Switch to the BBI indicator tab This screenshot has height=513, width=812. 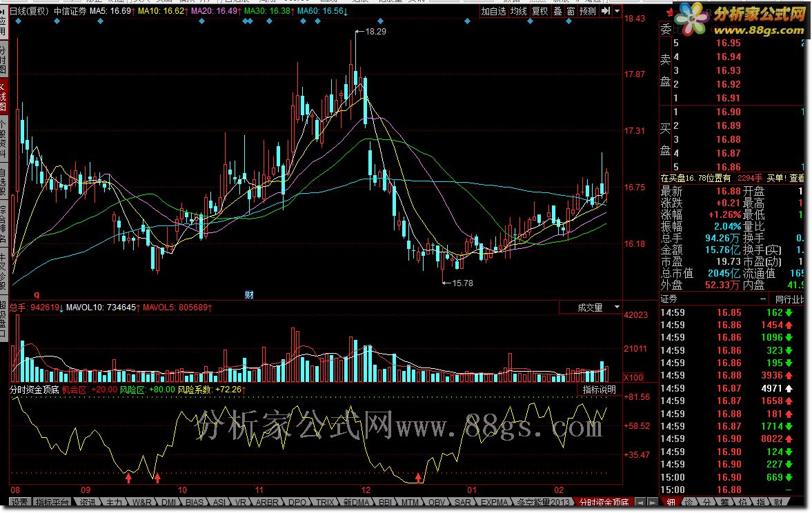click(385, 503)
